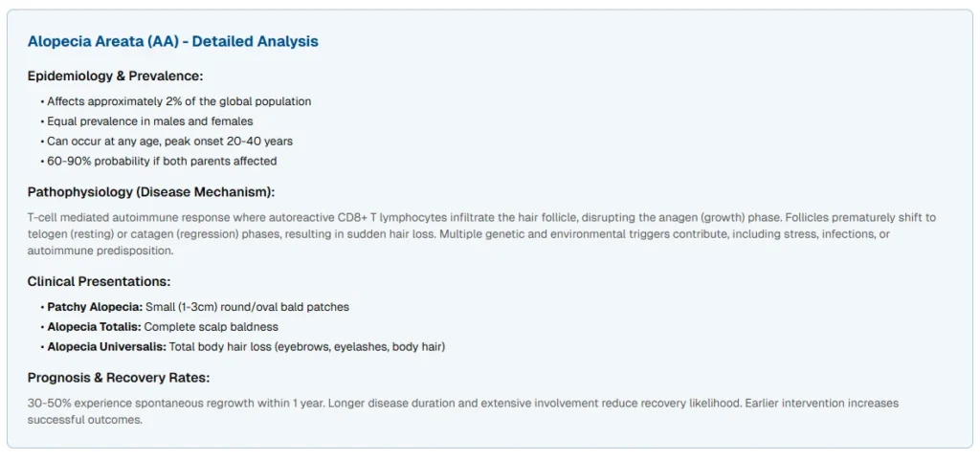Click the "autoimmune predisposition." paragraph ending

click(x=100, y=251)
